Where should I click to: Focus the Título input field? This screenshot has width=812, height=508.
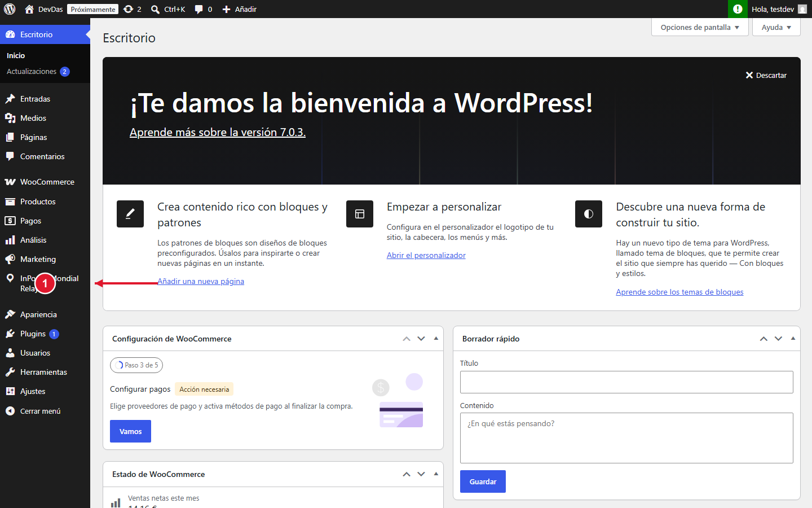[626, 382]
